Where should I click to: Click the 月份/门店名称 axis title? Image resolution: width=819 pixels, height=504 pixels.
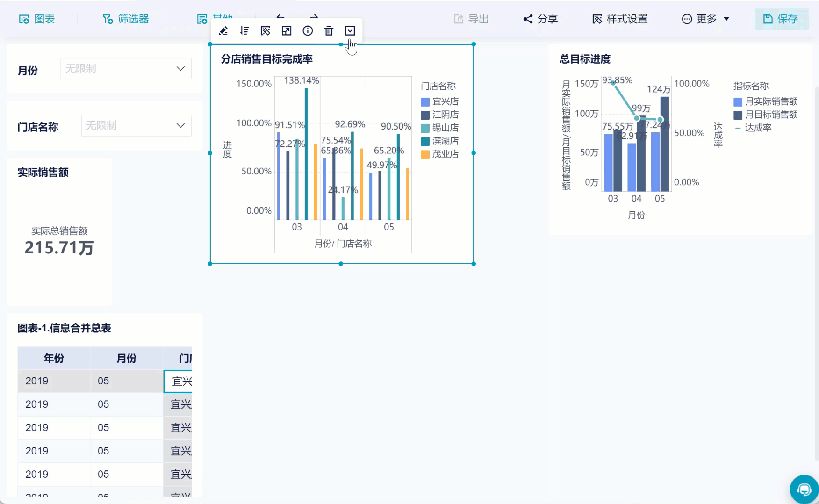(x=343, y=244)
